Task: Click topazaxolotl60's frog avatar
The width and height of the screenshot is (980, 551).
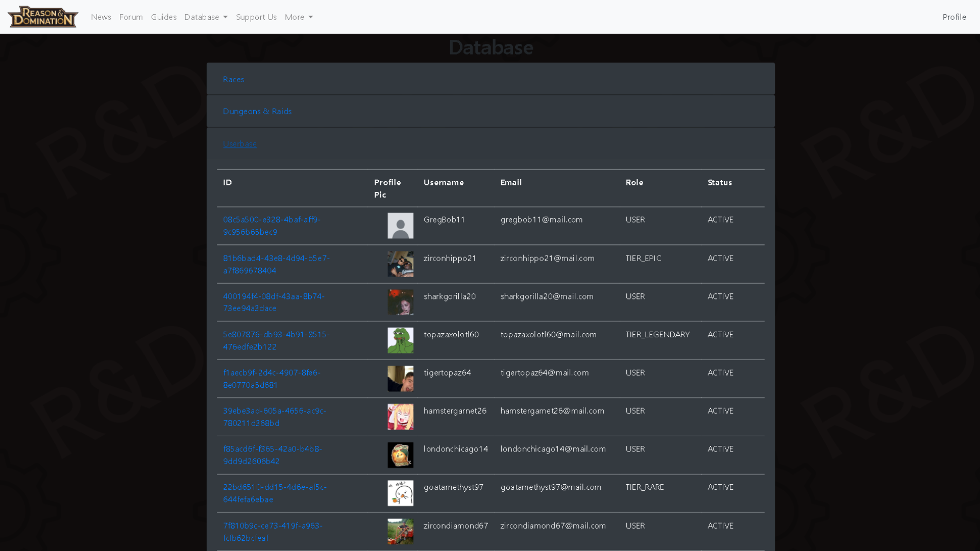Action: pyautogui.click(x=400, y=340)
